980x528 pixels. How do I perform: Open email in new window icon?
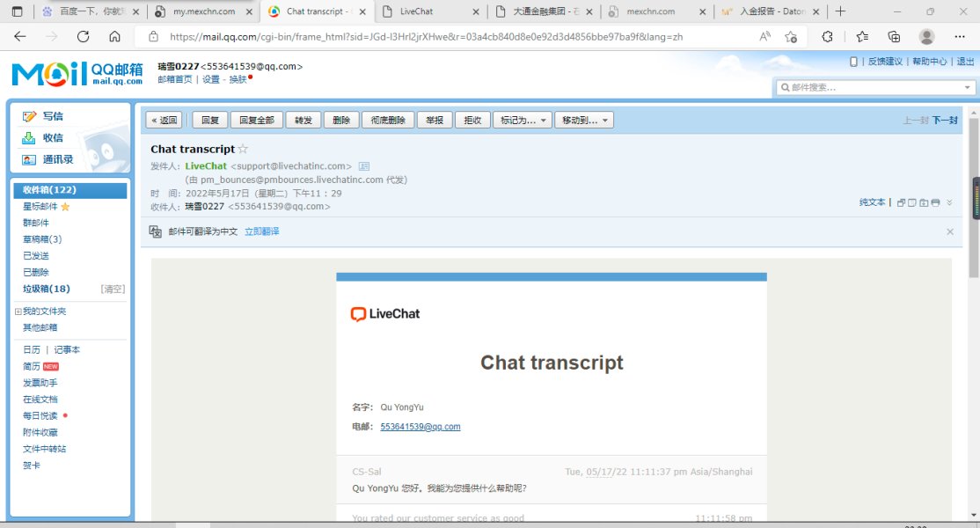(x=901, y=202)
